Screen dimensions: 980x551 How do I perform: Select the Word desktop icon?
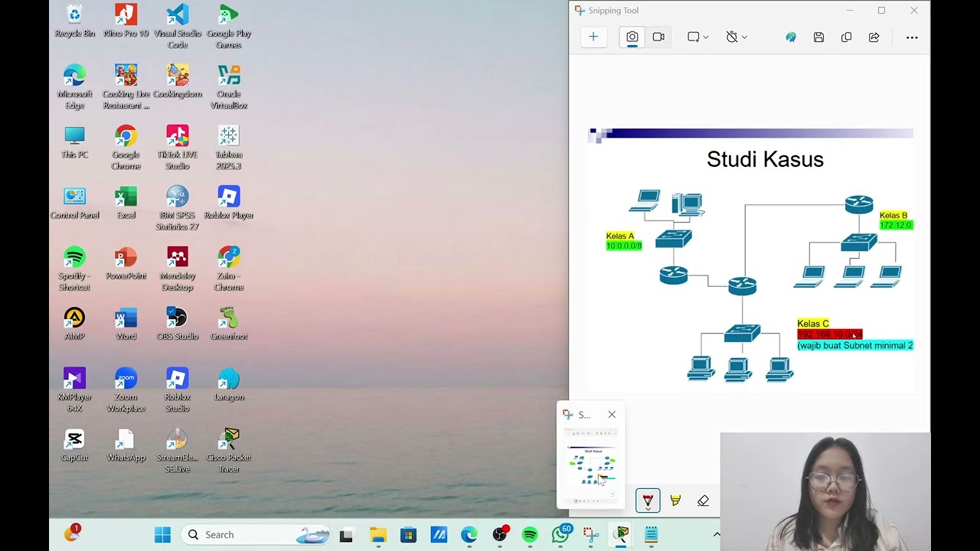(x=126, y=323)
